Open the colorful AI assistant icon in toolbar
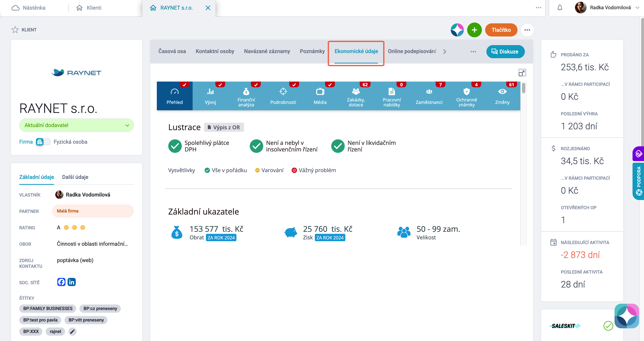 pyautogui.click(x=457, y=30)
